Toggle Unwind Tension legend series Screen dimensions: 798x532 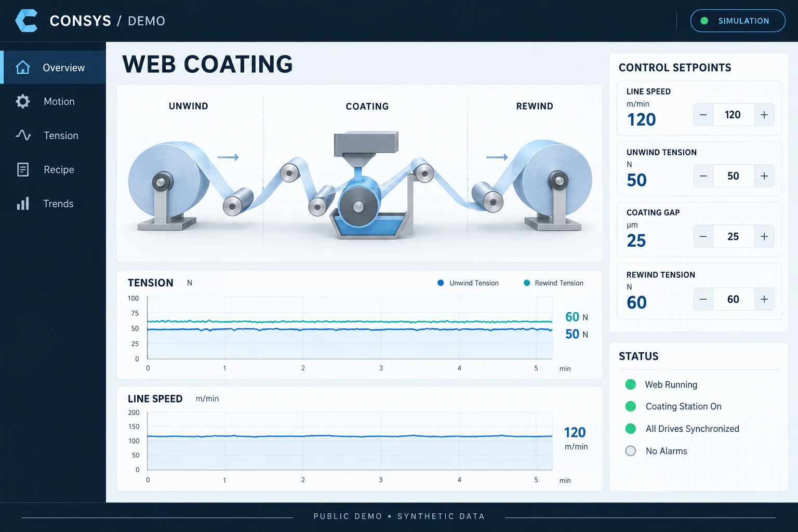468,283
